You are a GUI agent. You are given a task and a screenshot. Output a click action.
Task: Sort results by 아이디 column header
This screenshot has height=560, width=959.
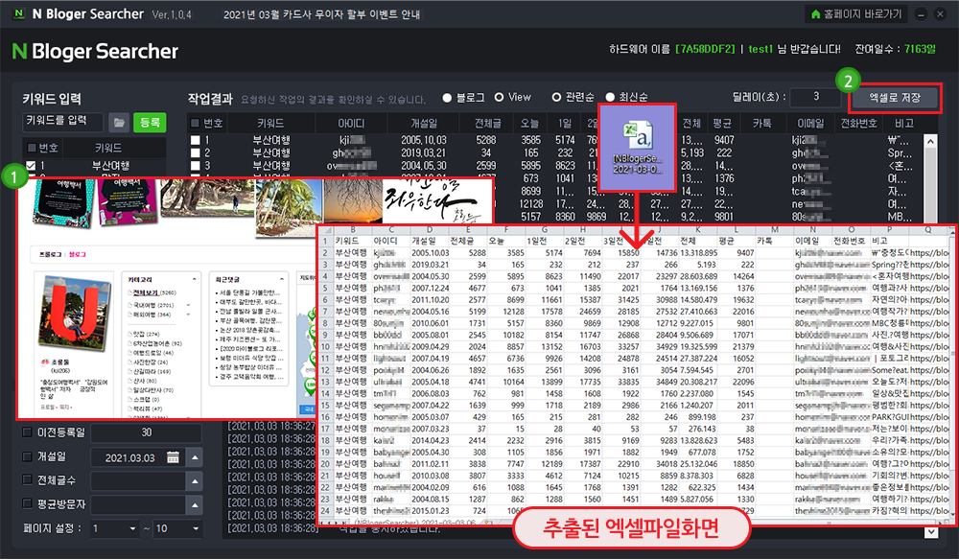[351, 123]
